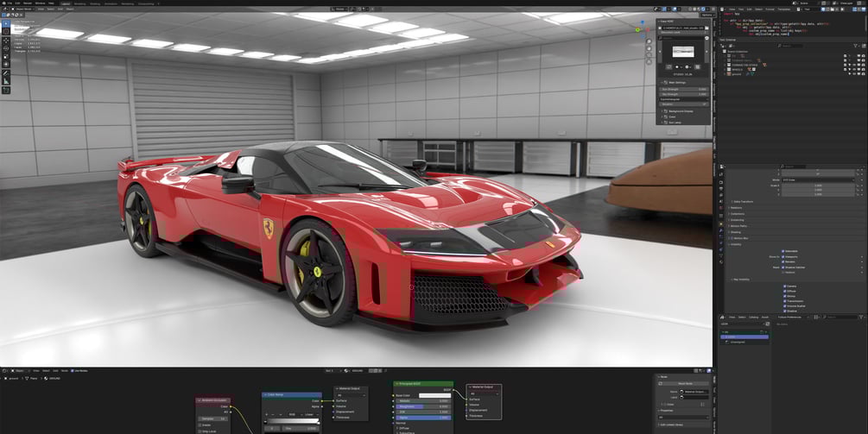
Task: Switch to the Animation workspace tab
Action: [111, 3]
